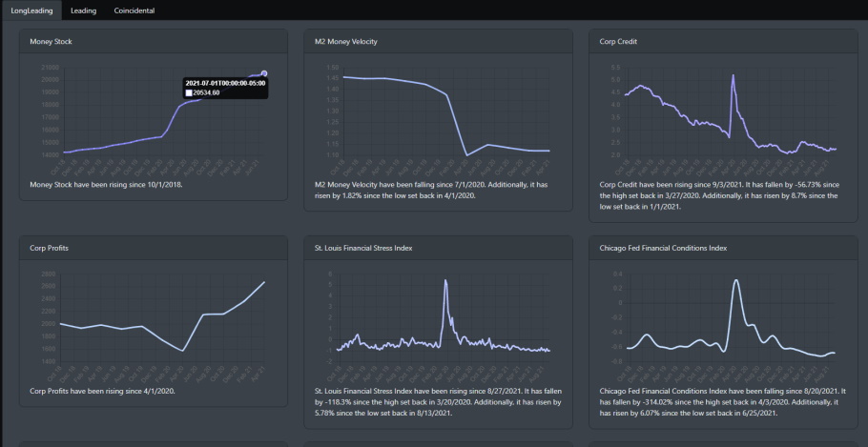868x447 pixels.
Task: Click the highlighted data point on Money Stock chart
Action: tap(264, 73)
